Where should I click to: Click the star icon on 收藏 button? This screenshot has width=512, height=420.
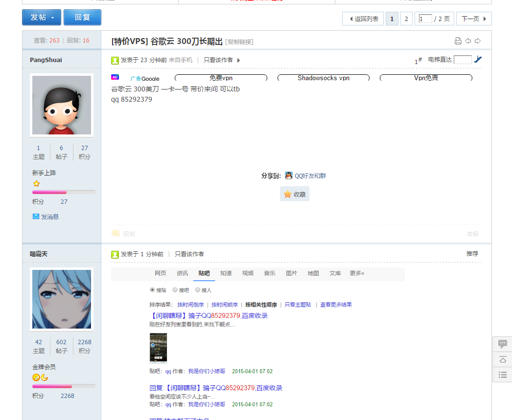(287, 194)
